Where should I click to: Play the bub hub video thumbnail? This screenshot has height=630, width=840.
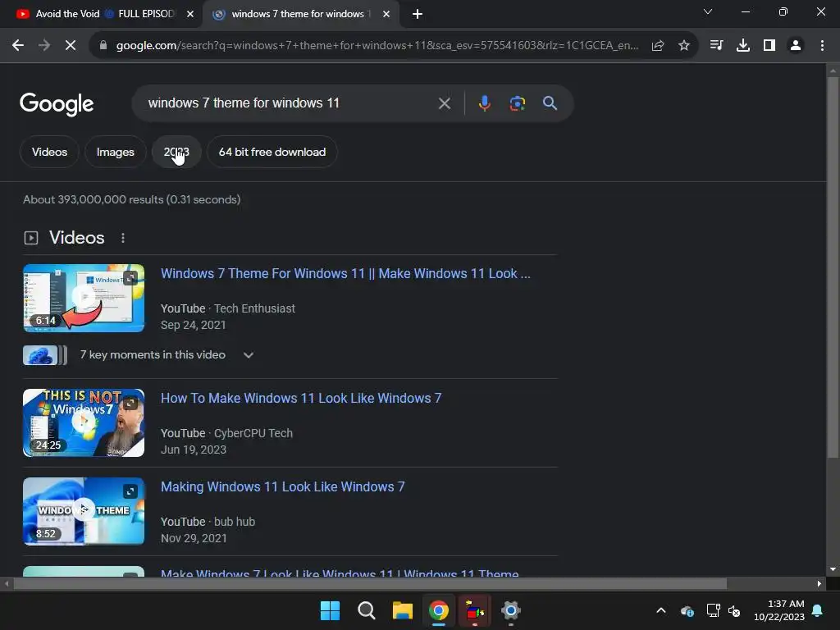[x=84, y=511]
